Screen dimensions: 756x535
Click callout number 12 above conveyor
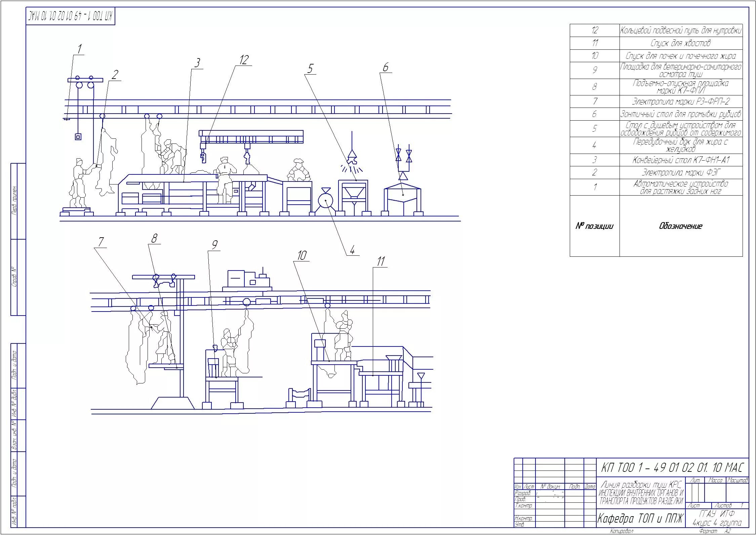(244, 60)
